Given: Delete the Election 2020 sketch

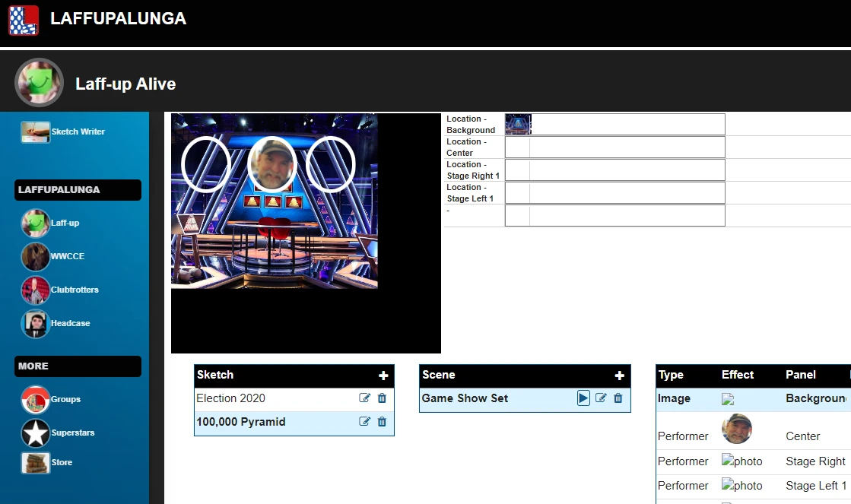Looking at the screenshot, I should (382, 398).
